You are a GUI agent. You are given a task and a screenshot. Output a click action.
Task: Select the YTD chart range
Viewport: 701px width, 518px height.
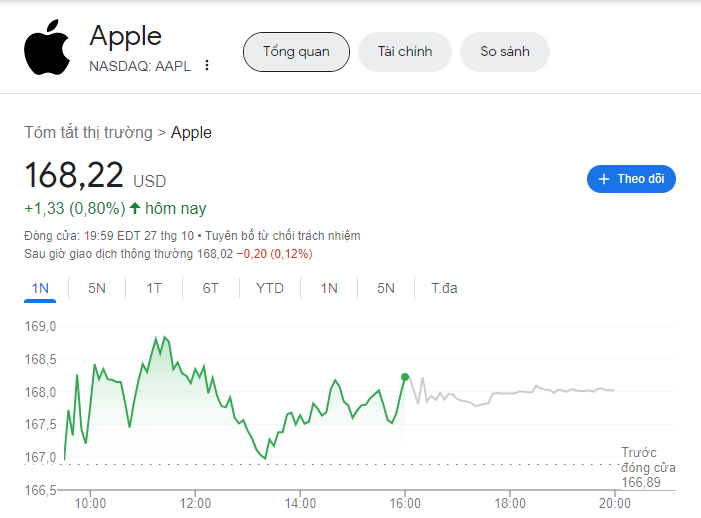(x=270, y=288)
